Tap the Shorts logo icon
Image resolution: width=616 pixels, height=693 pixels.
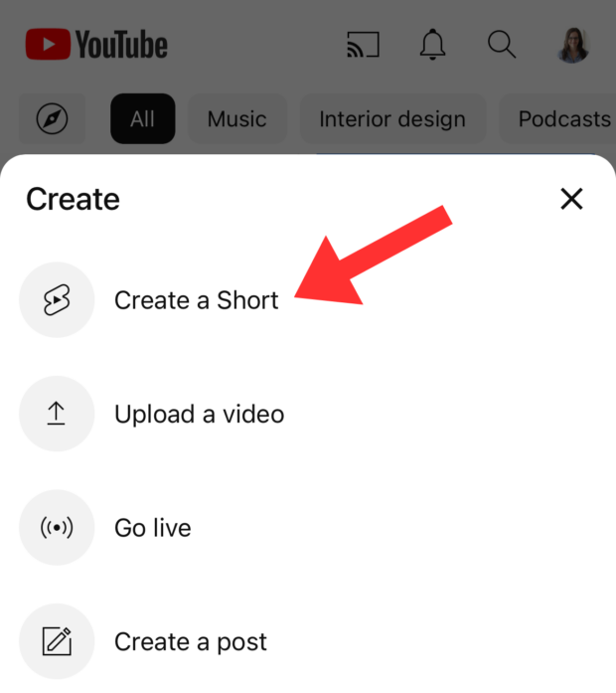click(x=57, y=300)
